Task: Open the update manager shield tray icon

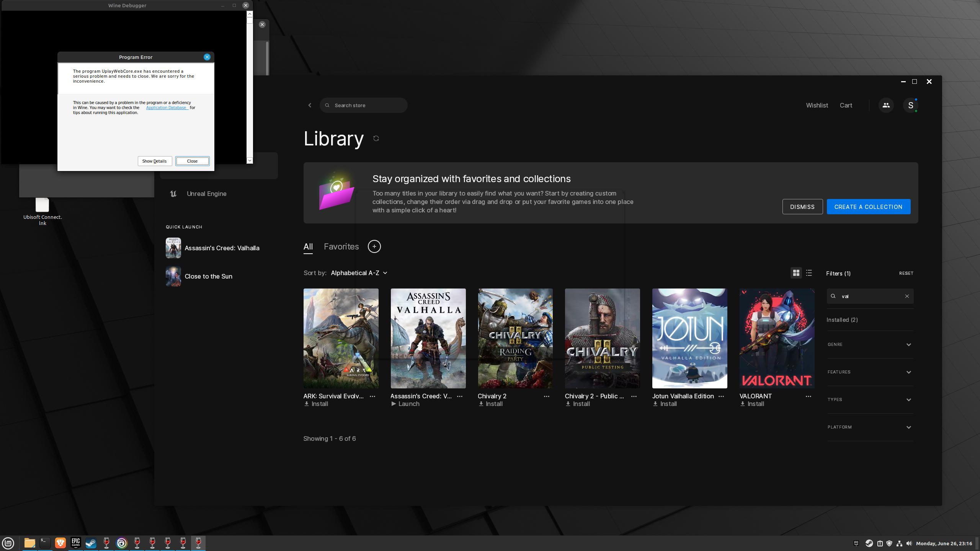Action: click(889, 543)
